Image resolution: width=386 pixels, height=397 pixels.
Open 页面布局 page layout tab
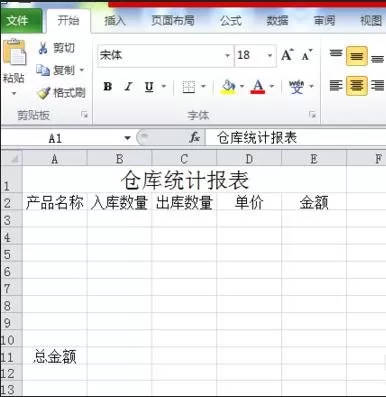pos(173,21)
